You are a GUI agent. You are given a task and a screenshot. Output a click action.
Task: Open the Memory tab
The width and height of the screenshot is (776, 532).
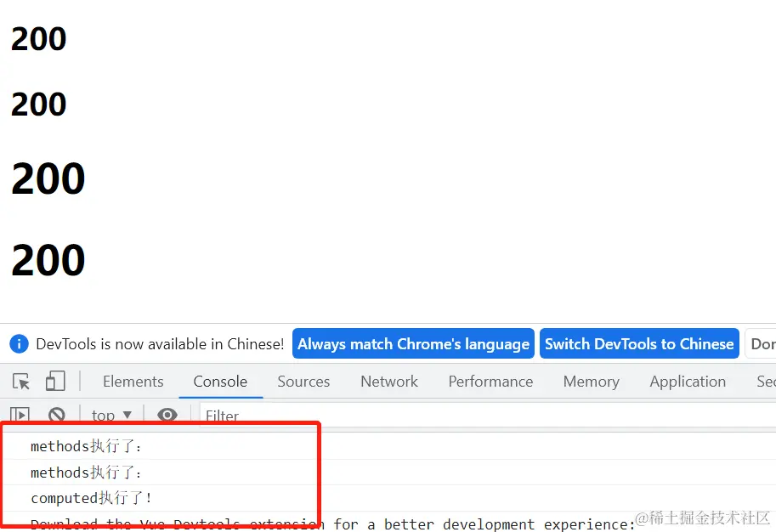click(x=591, y=382)
